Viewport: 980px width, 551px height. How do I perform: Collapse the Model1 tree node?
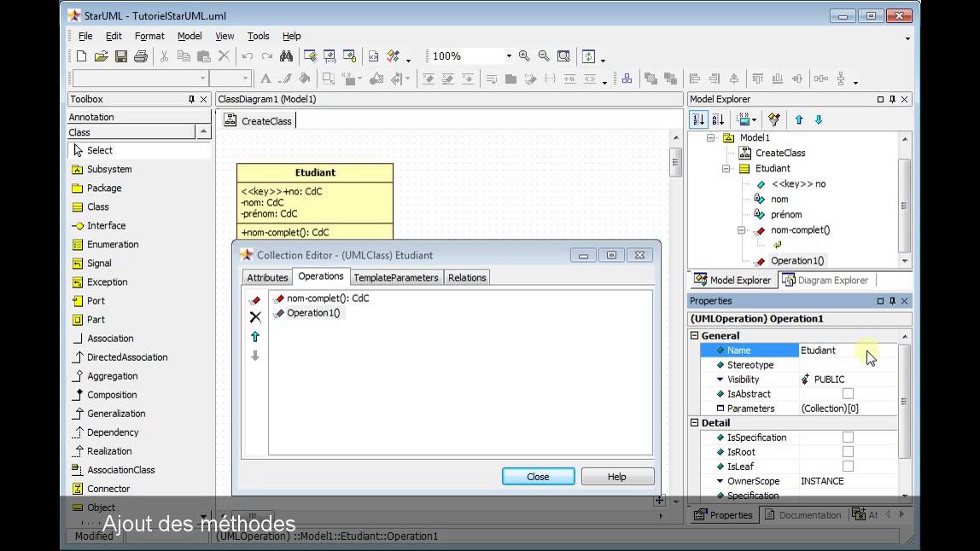[x=710, y=137]
